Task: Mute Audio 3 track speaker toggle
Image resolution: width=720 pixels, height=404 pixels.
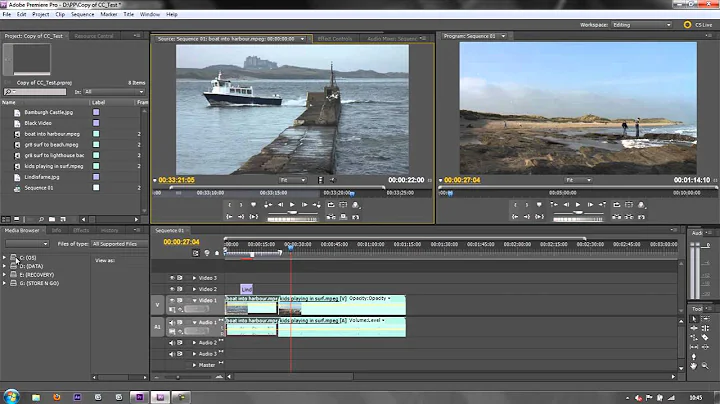Action: pos(172,354)
